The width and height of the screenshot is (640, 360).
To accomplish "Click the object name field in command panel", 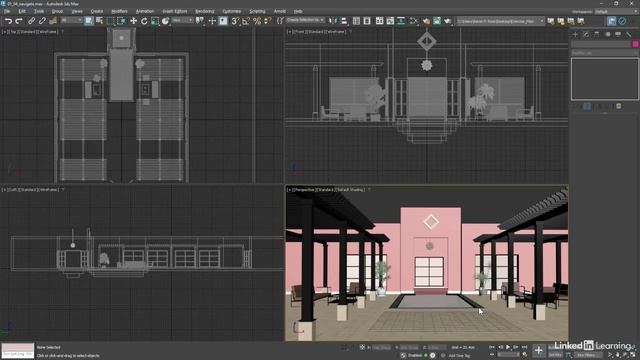I will point(601,44).
